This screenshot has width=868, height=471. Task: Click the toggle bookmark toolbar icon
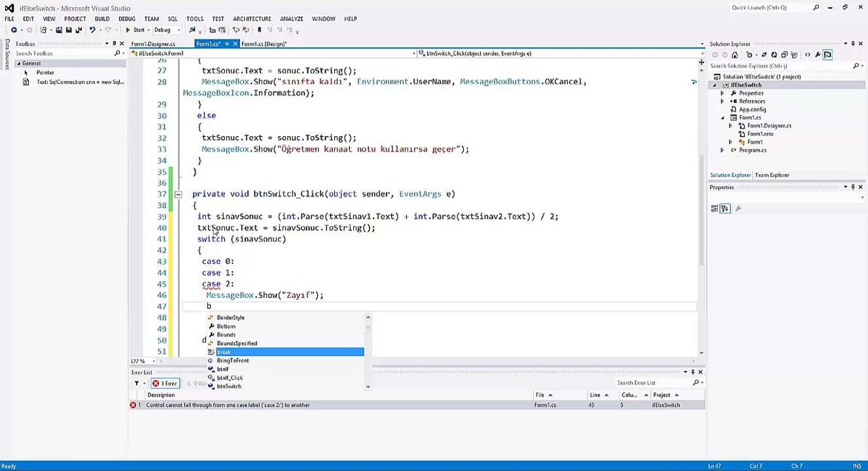[259, 30]
